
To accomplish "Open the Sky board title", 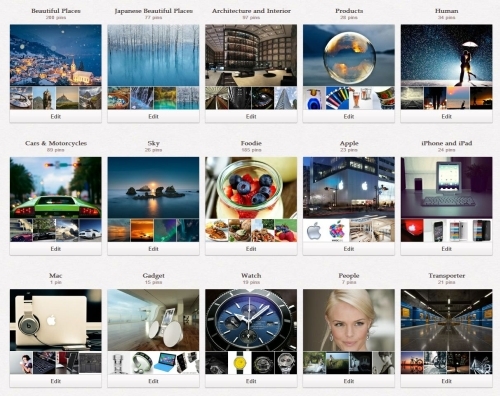I will coord(153,143).
